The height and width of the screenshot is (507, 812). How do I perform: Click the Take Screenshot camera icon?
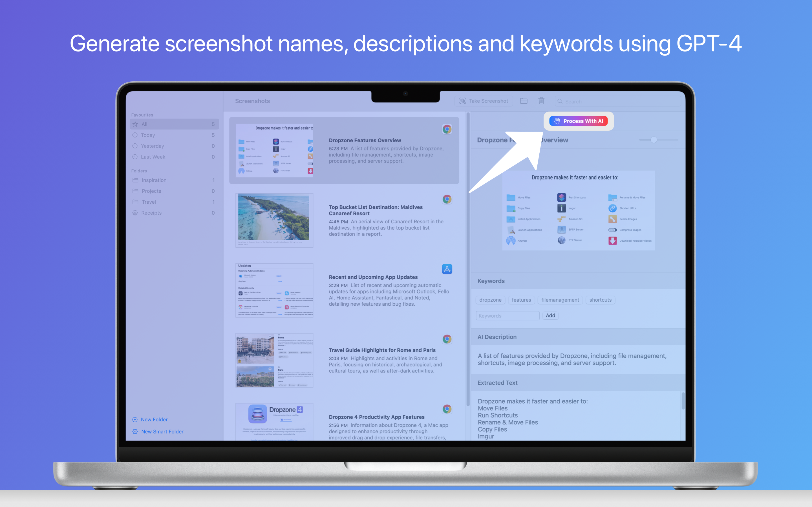coord(462,101)
